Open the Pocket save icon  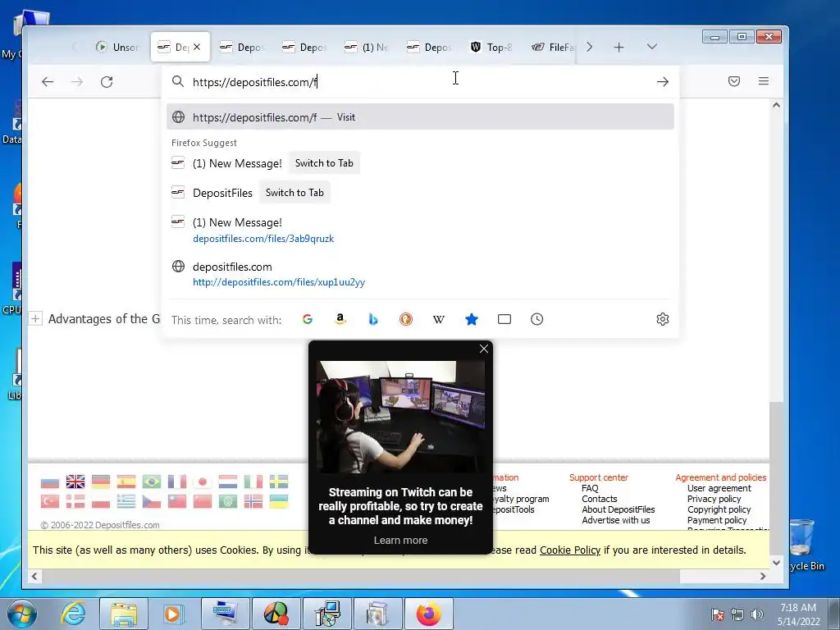734,81
